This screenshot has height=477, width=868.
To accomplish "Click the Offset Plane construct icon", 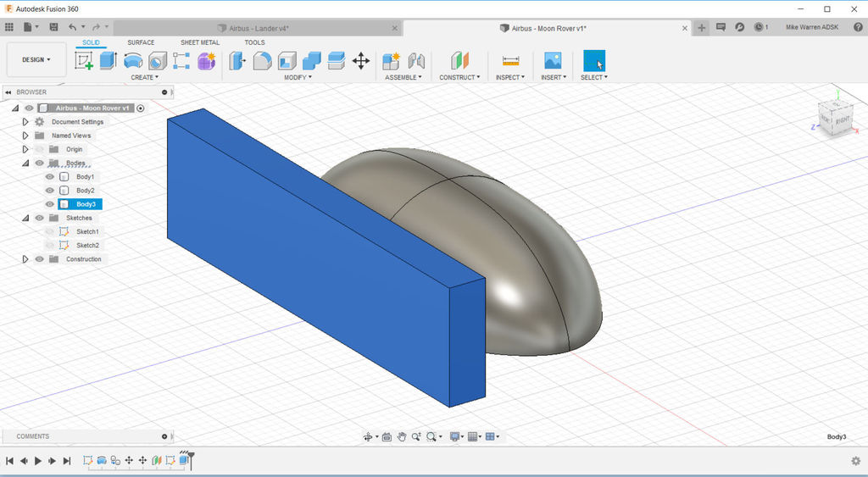I will pos(459,60).
